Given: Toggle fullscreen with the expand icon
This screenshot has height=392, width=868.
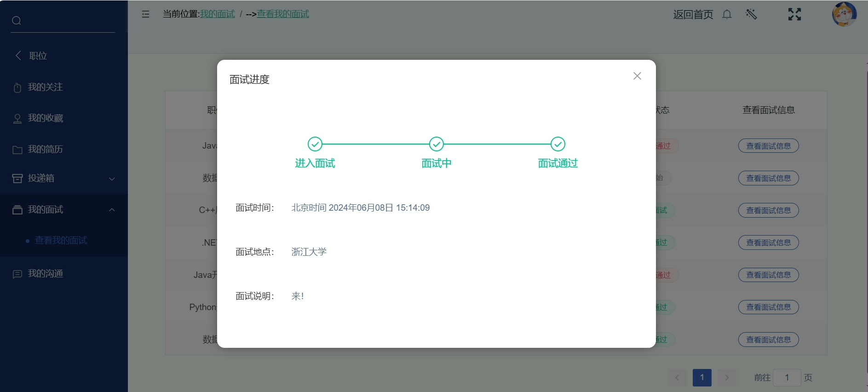Looking at the screenshot, I should (x=794, y=14).
